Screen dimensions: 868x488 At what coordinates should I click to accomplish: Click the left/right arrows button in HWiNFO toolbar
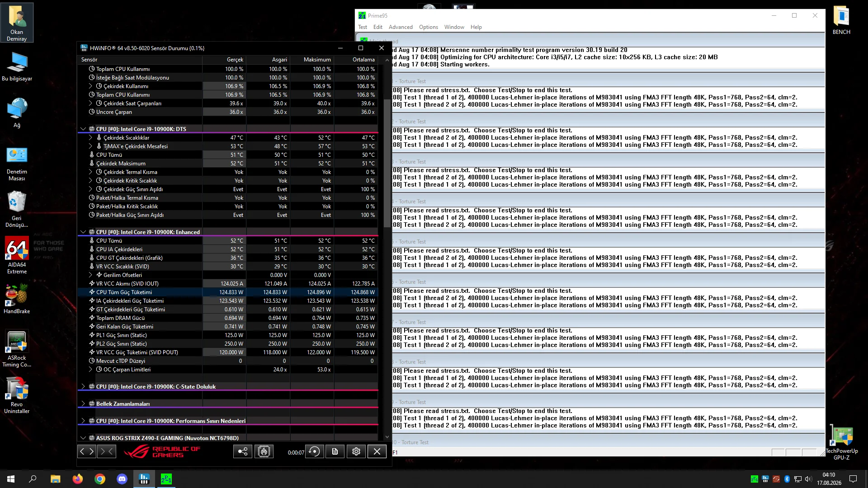[x=87, y=451]
